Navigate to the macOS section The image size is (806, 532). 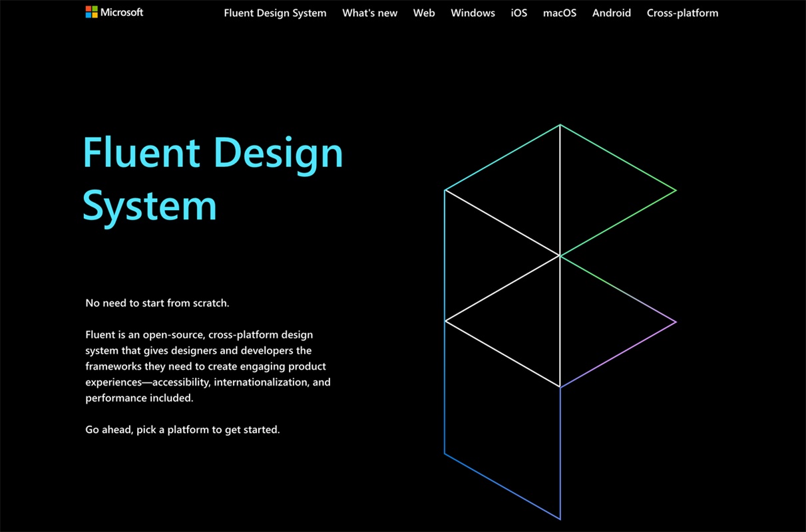coord(560,13)
